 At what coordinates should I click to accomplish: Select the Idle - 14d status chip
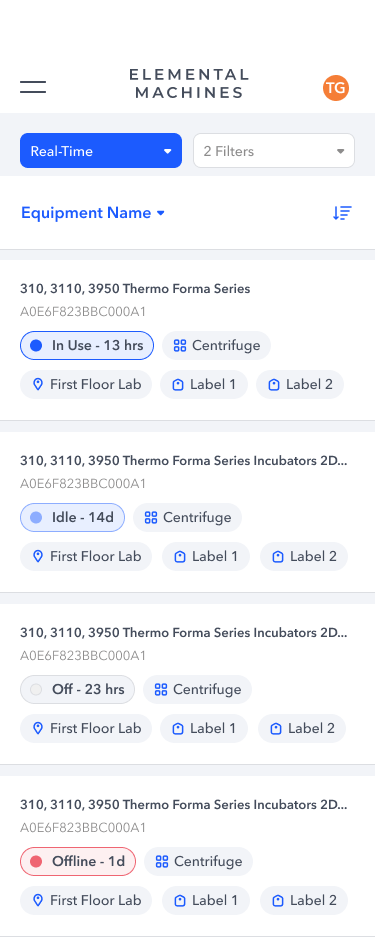[x=72, y=518]
